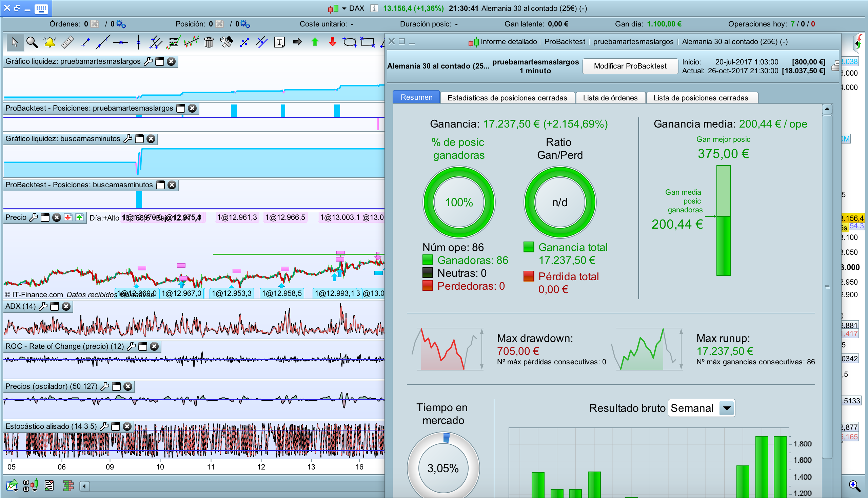Open the Semanal period dropdown
The height and width of the screenshot is (498, 868).
click(727, 408)
